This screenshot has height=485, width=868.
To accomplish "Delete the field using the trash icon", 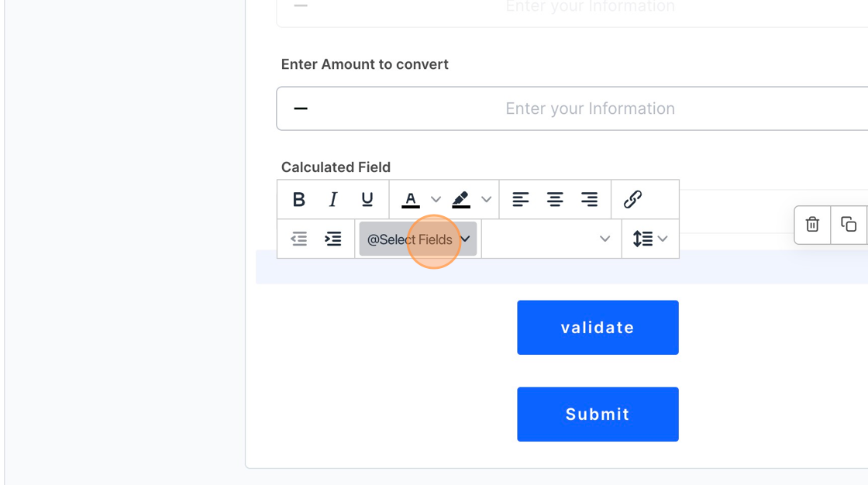I will click(811, 225).
